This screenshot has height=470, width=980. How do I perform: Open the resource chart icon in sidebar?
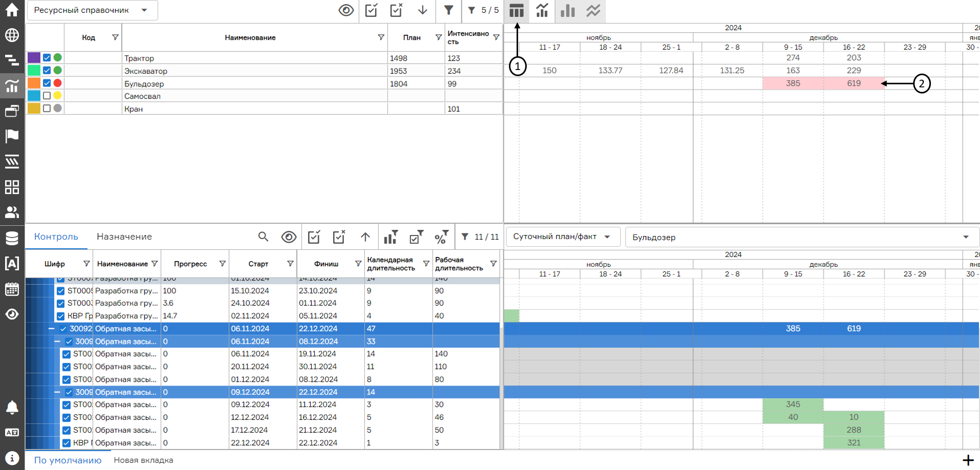(x=12, y=85)
